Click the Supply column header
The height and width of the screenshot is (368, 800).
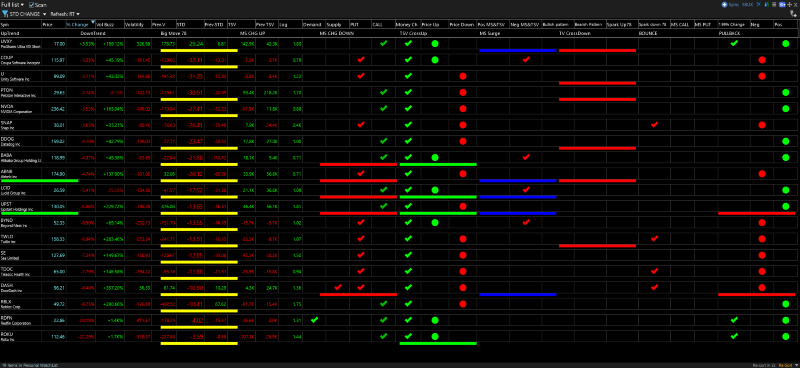(x=337, y=24)
